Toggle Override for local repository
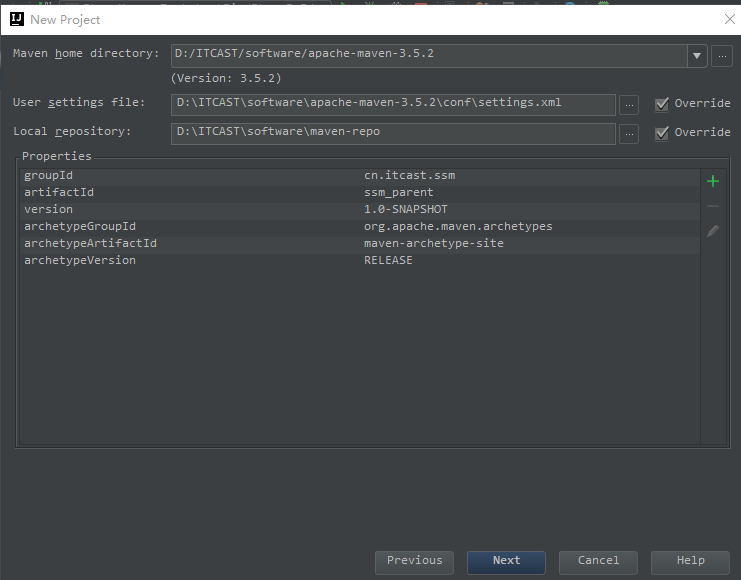The image size is (741, 580). tap(662, 133)
